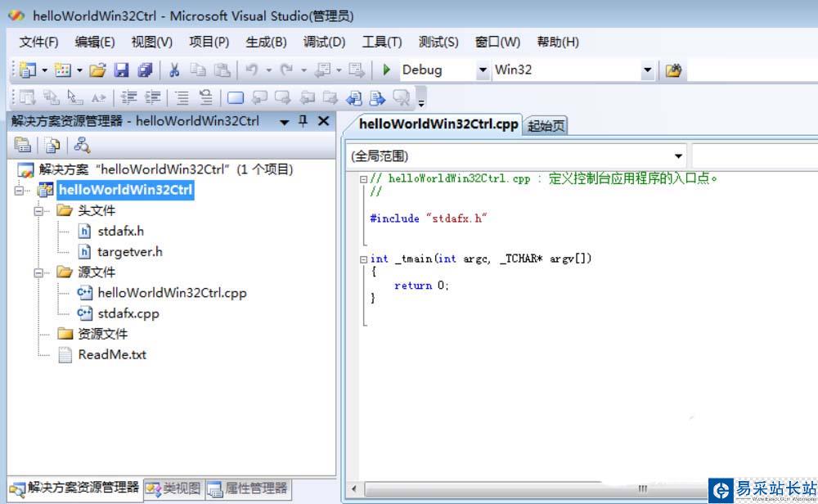
Task: Open the 文件(F) menu
Action: [38, 42]
